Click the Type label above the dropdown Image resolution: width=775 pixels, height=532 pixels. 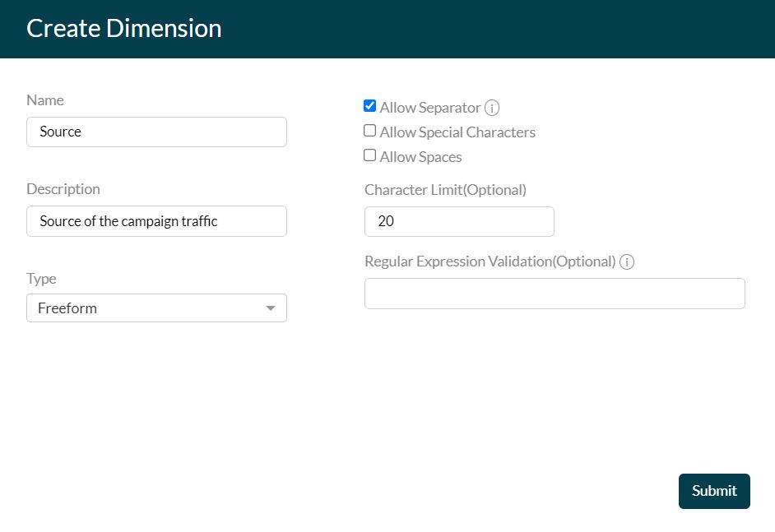click(41, 278)
